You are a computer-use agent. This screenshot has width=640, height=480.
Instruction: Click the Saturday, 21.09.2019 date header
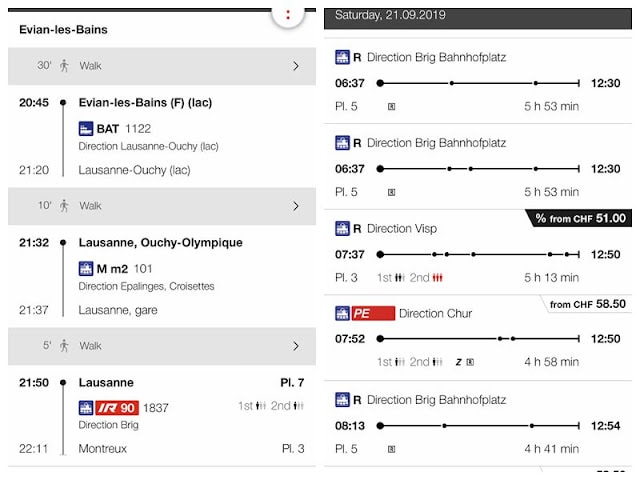(x=390, y=15)
